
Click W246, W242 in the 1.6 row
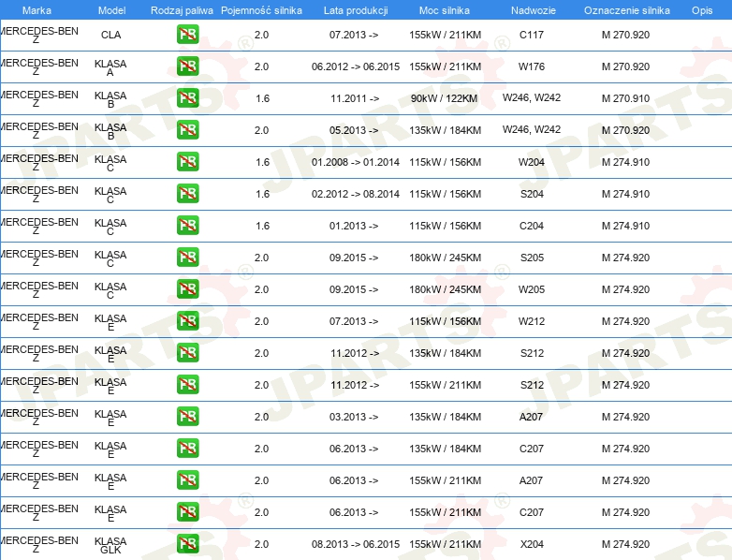pyautogui.click(x=532, y=97)
